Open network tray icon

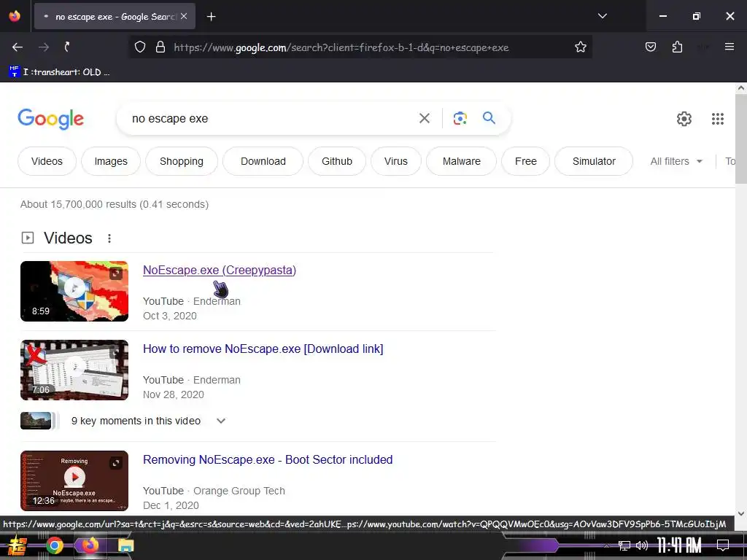(624, 545)
